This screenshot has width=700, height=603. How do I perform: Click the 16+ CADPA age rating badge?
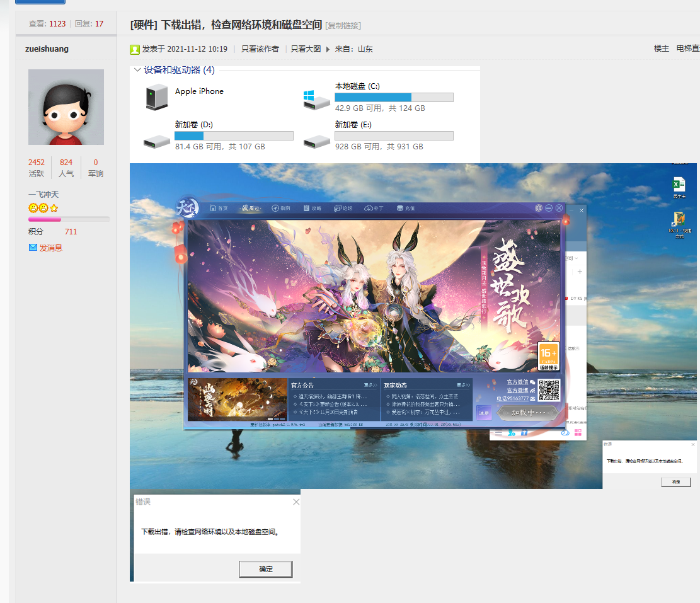549,356
